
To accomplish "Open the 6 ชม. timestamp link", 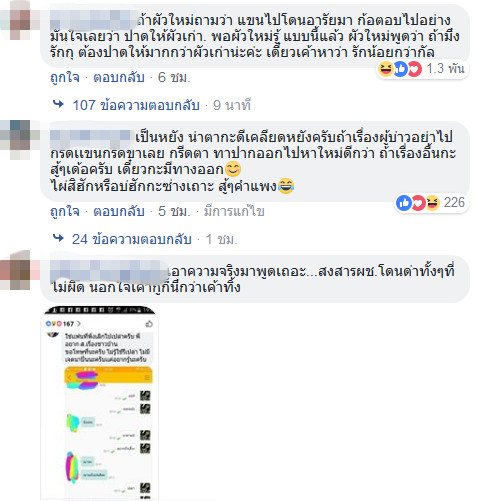I will click(x=174, y=77).
